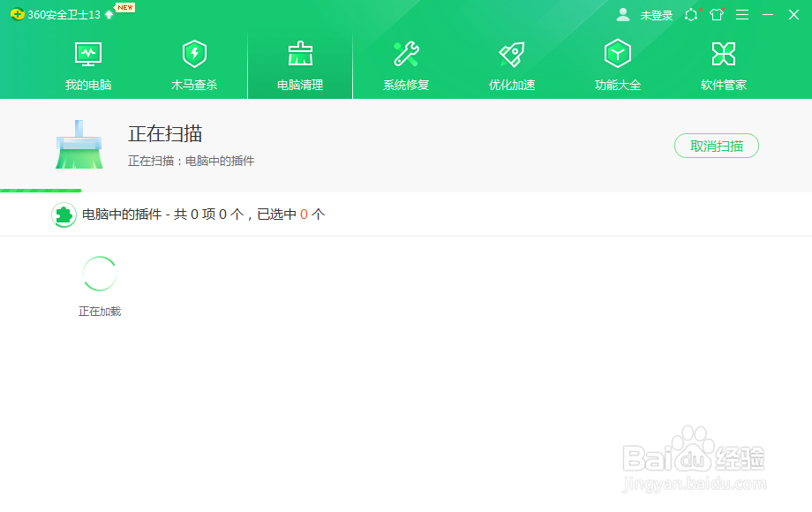Click the scanning progress bar
This screenshot has height=512, width=812.
(x=41, y=191)
